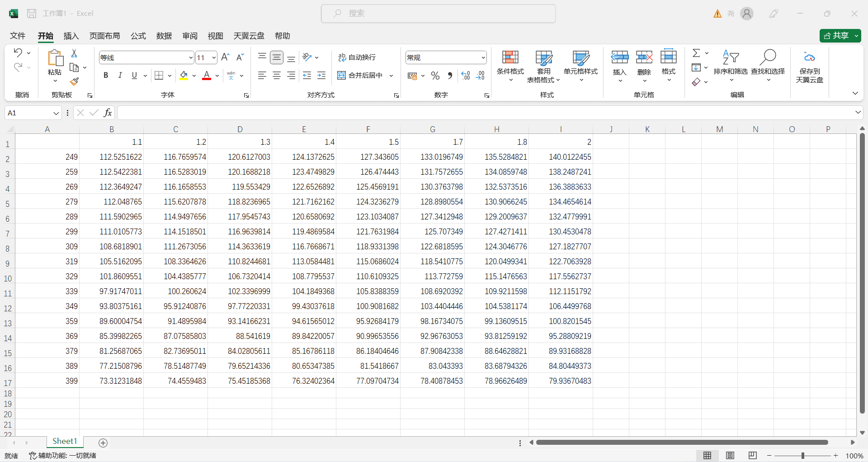Image resolution: width=868 pixels, height=462 pixels.
Task: Toggle align text left
Action: coord(262,76)
